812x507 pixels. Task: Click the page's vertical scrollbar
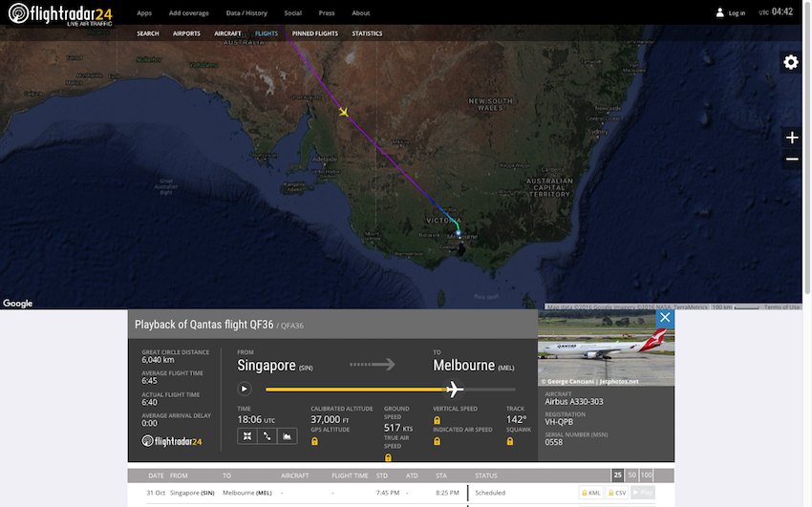click(x=807, y=147)
